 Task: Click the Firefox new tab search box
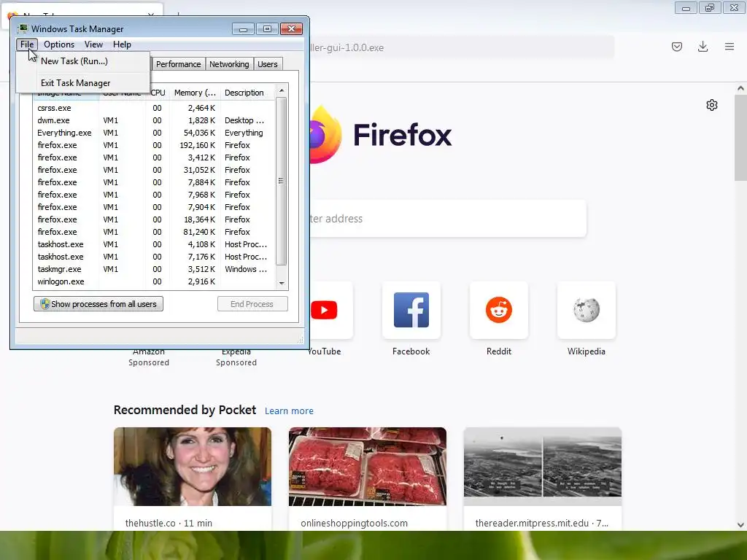click(448, 219)
